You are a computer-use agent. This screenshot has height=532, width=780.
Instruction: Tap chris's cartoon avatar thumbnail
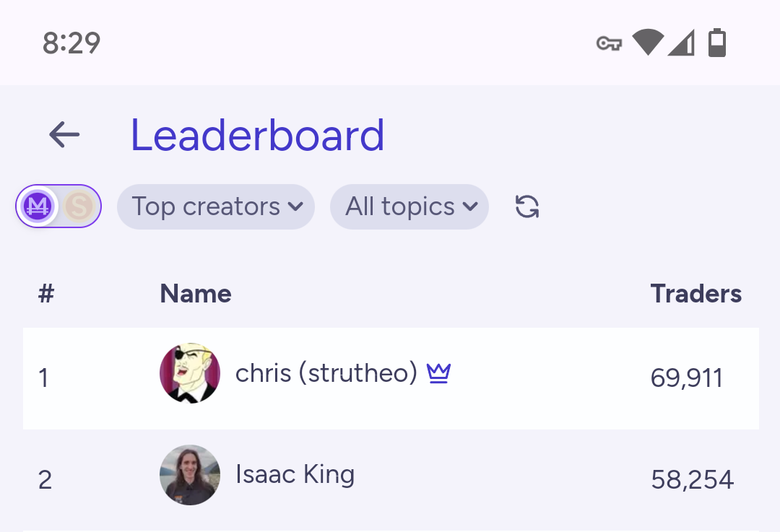click(x=190, y=373)
